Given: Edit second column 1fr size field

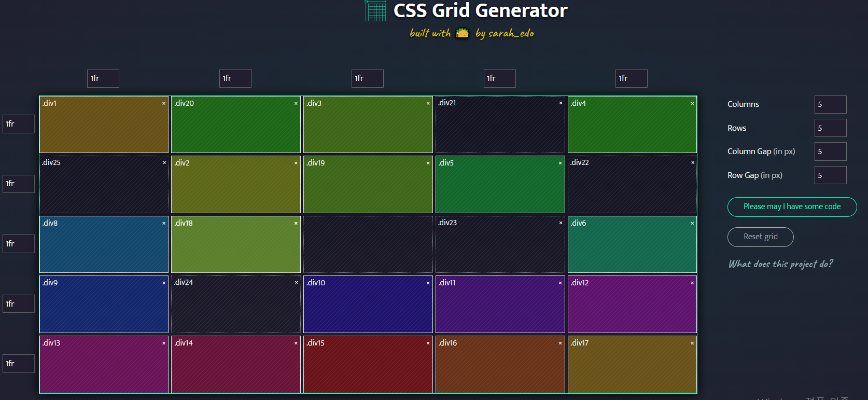Looking at the screenshot, I should tap(235, 78).
